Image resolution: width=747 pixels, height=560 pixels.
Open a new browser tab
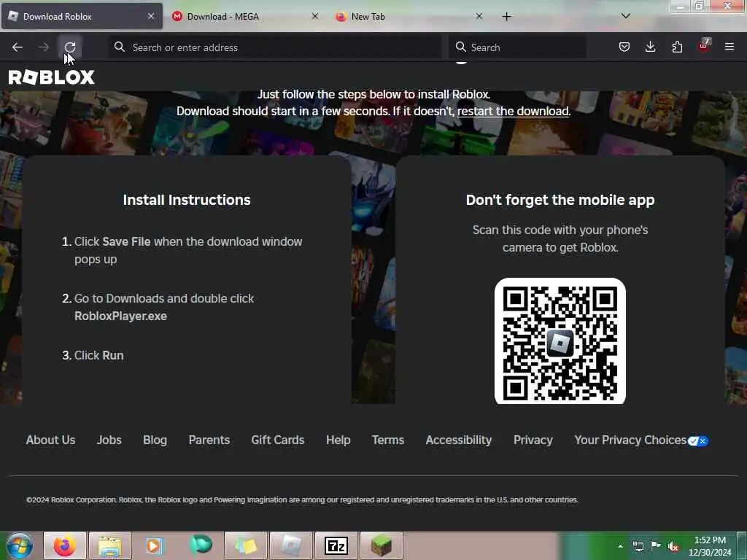point(506,17)
